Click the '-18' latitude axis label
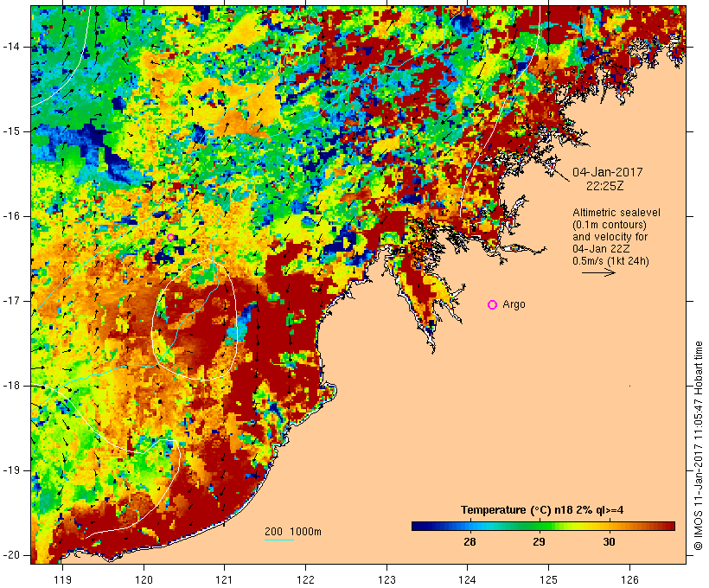 (11, 386)
